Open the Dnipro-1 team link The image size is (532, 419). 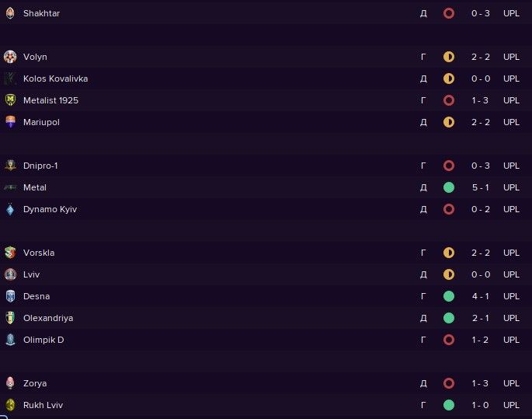(x=40, y=166)
